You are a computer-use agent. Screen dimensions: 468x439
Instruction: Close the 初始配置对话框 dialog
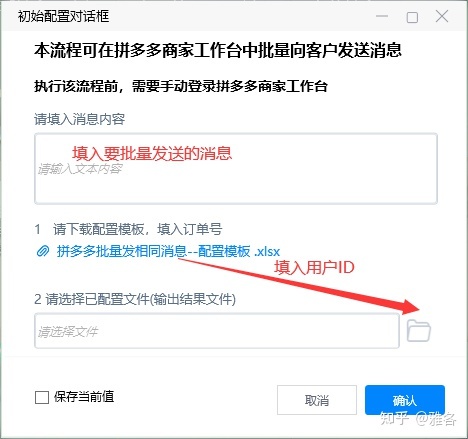coord(442,16)
